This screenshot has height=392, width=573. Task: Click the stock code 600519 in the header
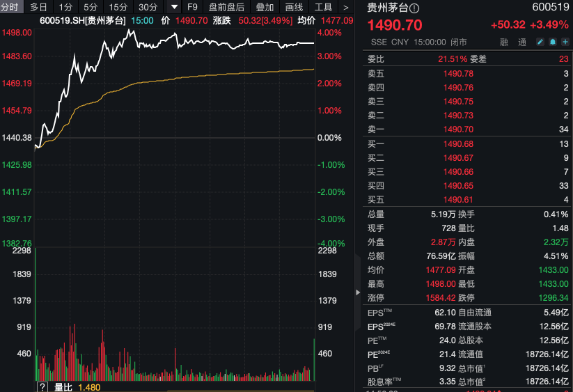[x=550, y=7]
